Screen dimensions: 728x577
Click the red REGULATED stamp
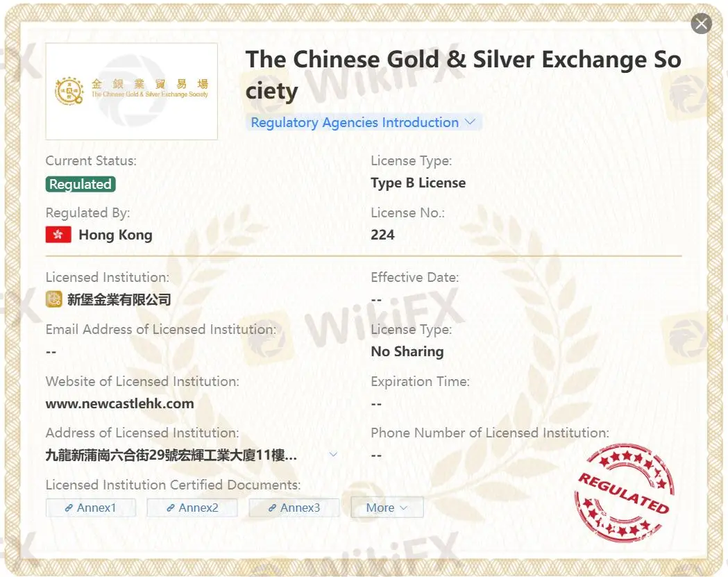click(x=623, y=492)
